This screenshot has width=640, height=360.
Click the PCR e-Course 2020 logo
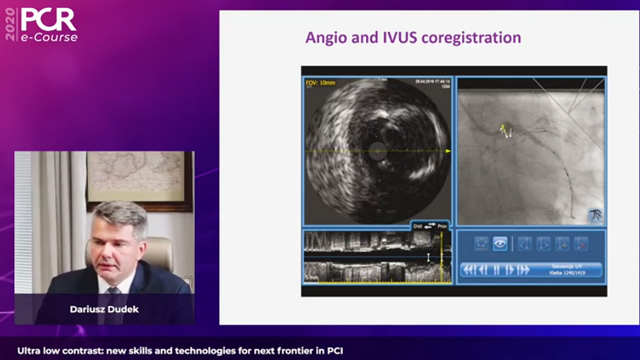pos(41,25)
